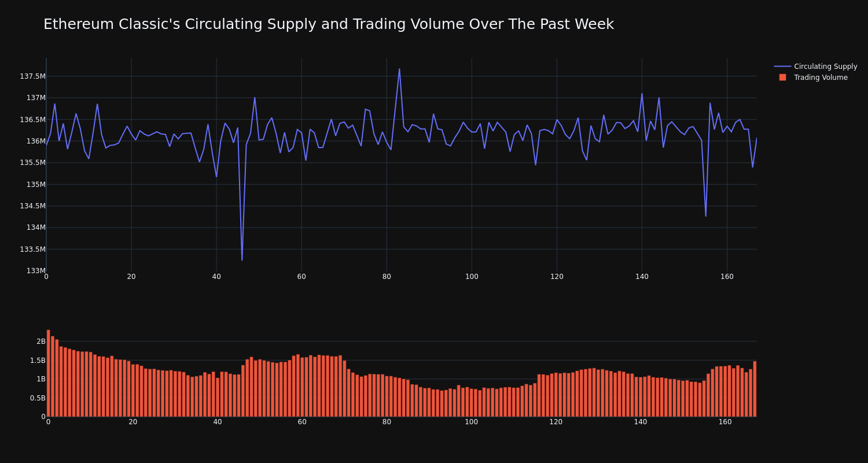Viewport: 868px width, 463px height.
Task: Click the 0.5B label on volume axis
Action: click(x=38, y=398)
